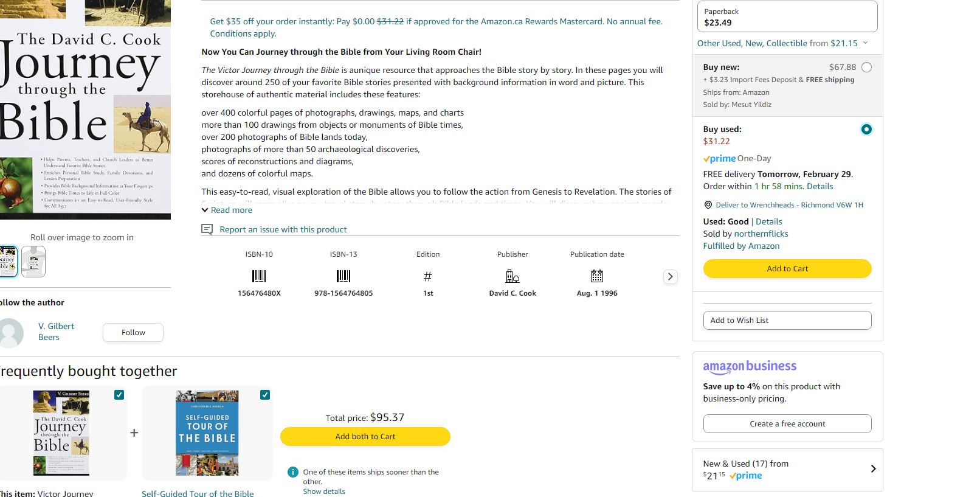
Task: Click the blue info icon near shipping notice
Action: 292,472
